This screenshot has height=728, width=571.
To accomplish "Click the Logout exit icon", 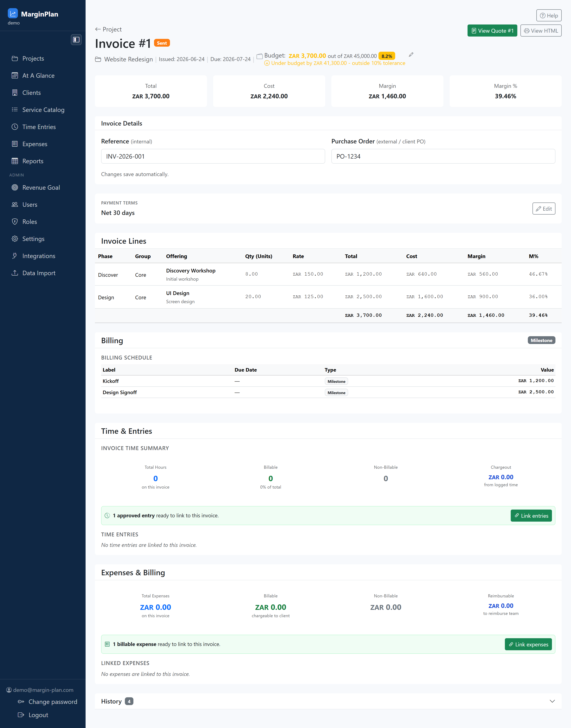I will tap(21, 715).
